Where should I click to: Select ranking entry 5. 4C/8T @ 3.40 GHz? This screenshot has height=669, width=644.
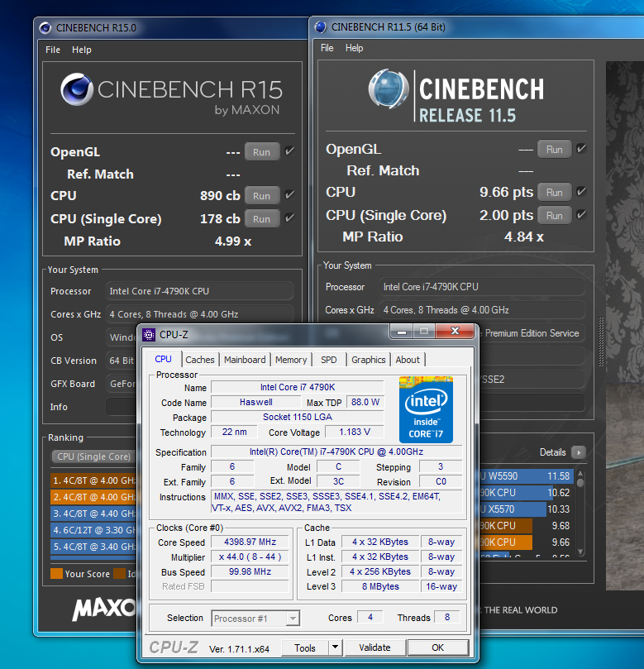tap(93, 547)
